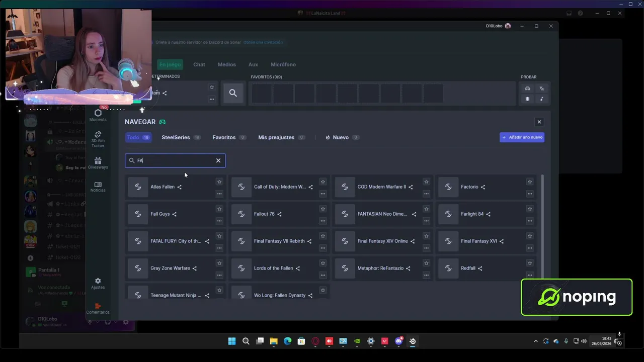Open more options for Gray Zone Warfare

click(x=219, y=275)
